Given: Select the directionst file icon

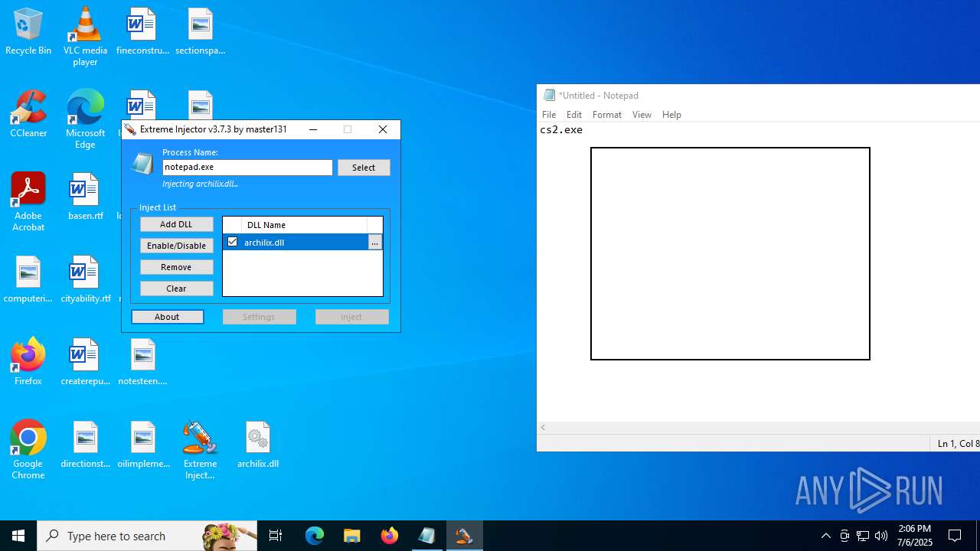Looking at the screenshot, I should (x=85, y=445).
